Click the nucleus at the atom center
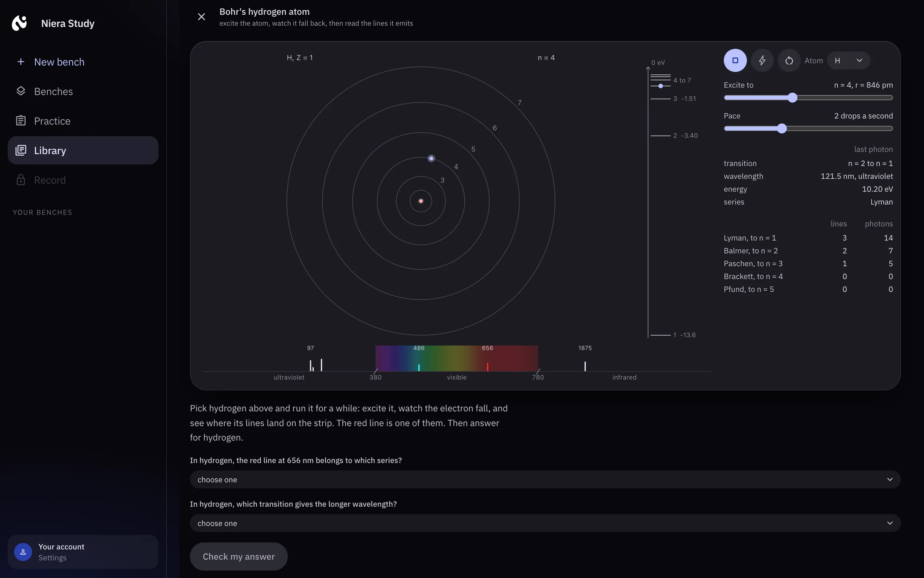924x578 pixels. tap(421, 201)
